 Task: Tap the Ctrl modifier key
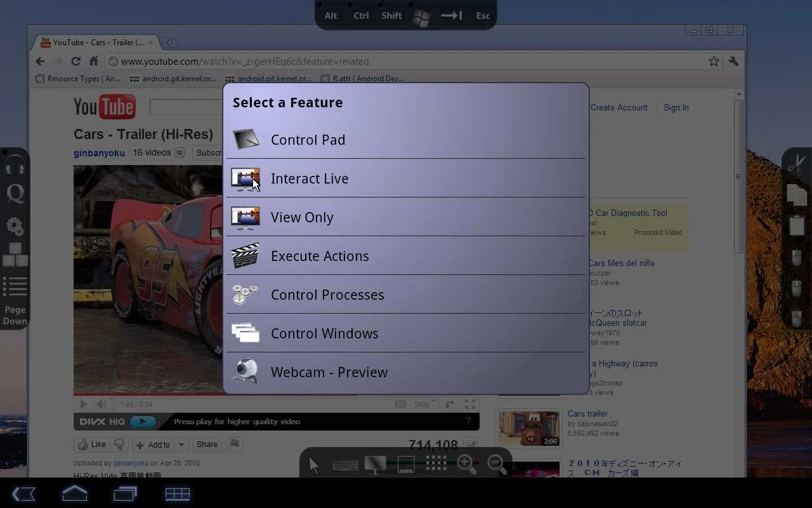[361, 16]
